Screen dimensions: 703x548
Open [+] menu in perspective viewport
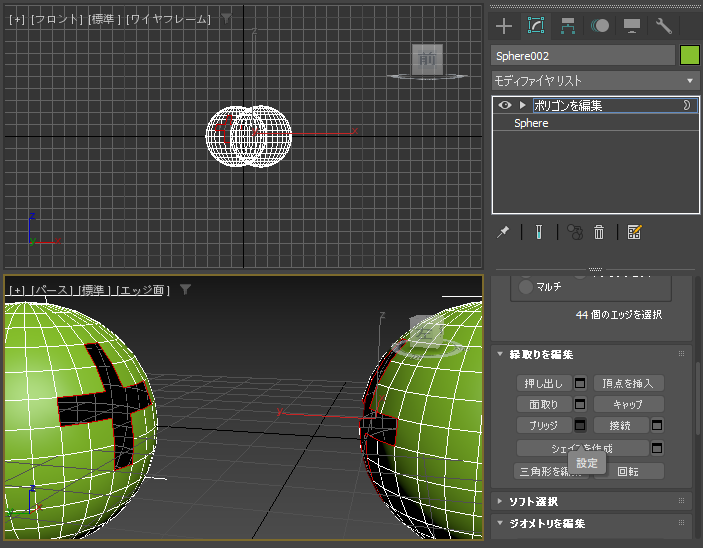(17, 290)
